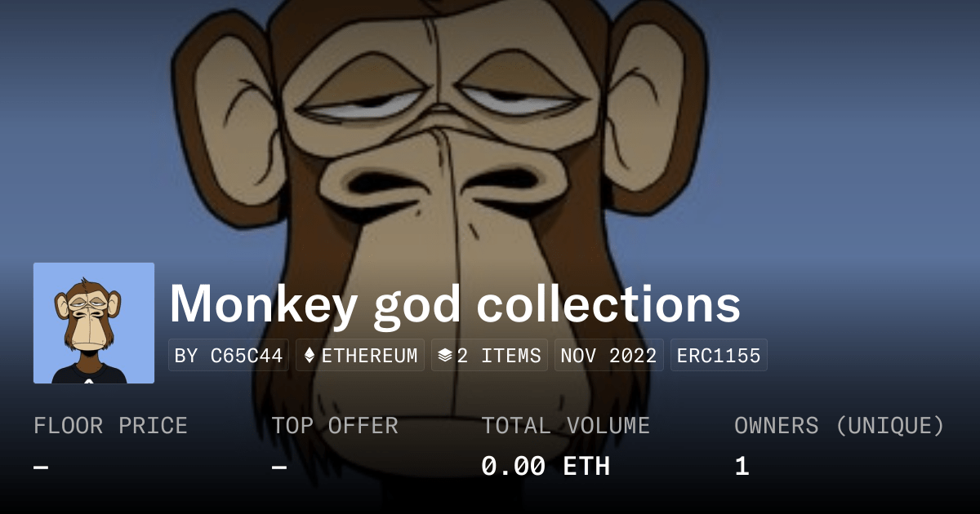Click the 2 ITEMS badge text
The width and height of the screenshot is (980, 514).
click(499, 356)
